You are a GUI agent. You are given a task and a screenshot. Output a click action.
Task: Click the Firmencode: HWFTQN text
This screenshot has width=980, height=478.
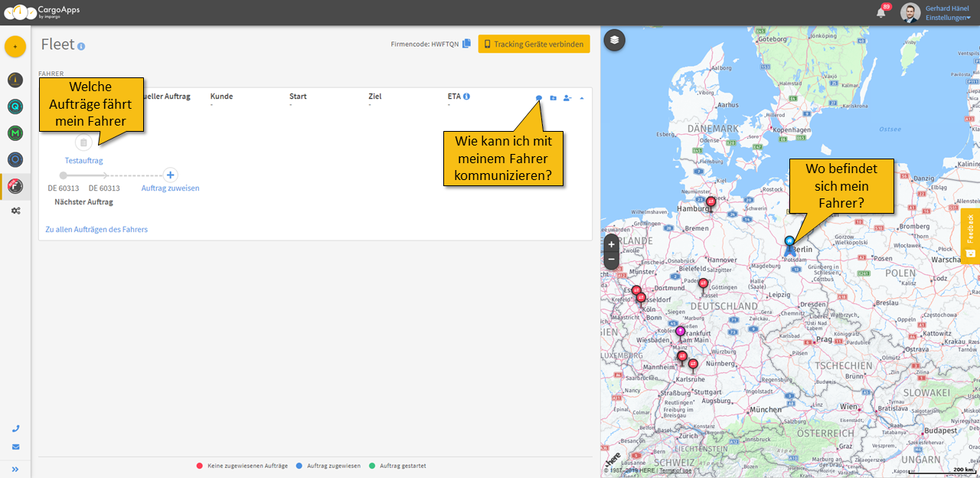coord(425,44)
